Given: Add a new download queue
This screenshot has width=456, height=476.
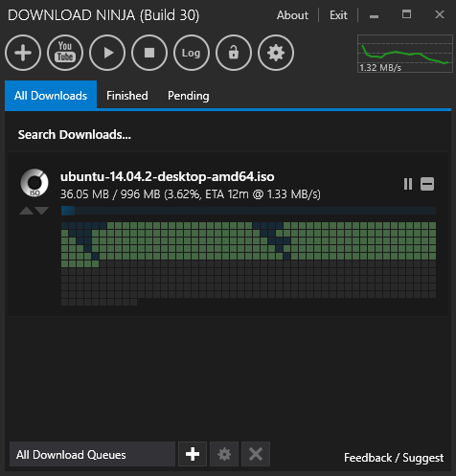Looking at the screenshot, I should [x=193, y=454].
